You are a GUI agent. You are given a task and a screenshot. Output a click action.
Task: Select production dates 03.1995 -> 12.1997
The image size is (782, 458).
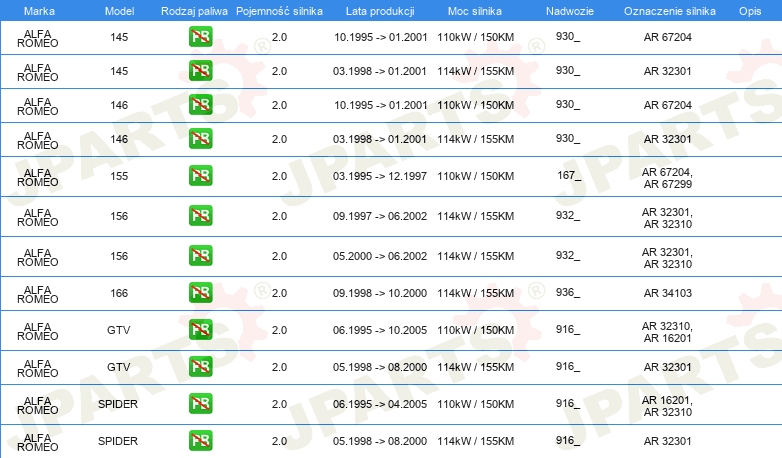click(380, 176)
